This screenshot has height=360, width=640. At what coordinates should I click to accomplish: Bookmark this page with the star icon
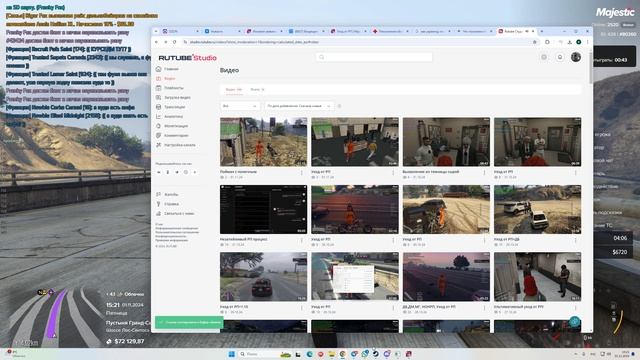click(x=535, y=42)
